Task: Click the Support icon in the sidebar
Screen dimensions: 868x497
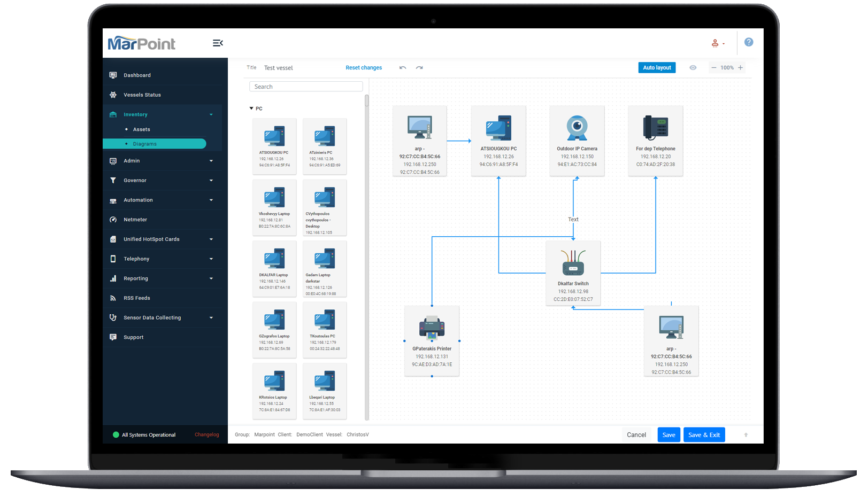Action: 113,337
